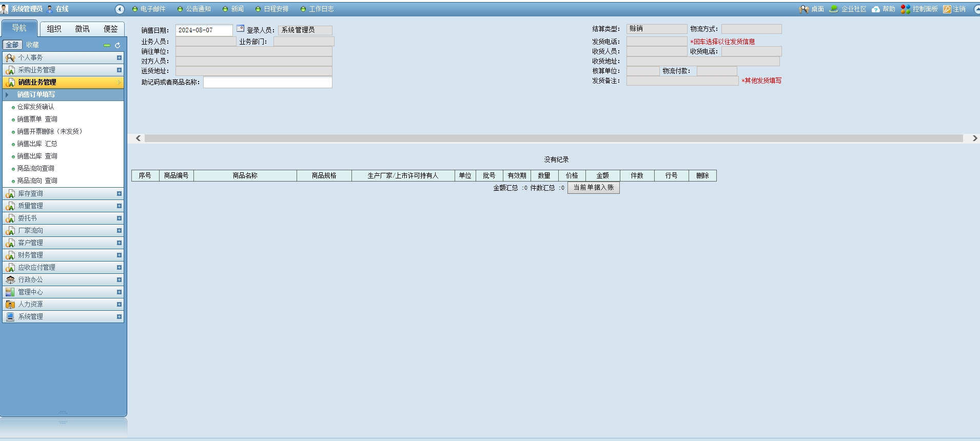Image resolution: width=980 pixels, height=441 pixels.
Task: Click the 委托书 module icon
Action: 10,218
